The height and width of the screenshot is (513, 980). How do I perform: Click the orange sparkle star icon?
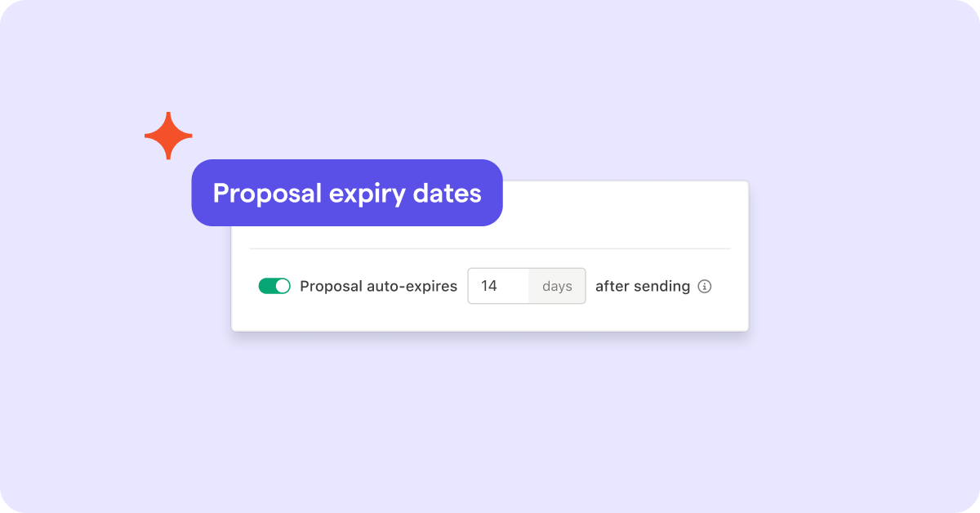coord(168,136)
